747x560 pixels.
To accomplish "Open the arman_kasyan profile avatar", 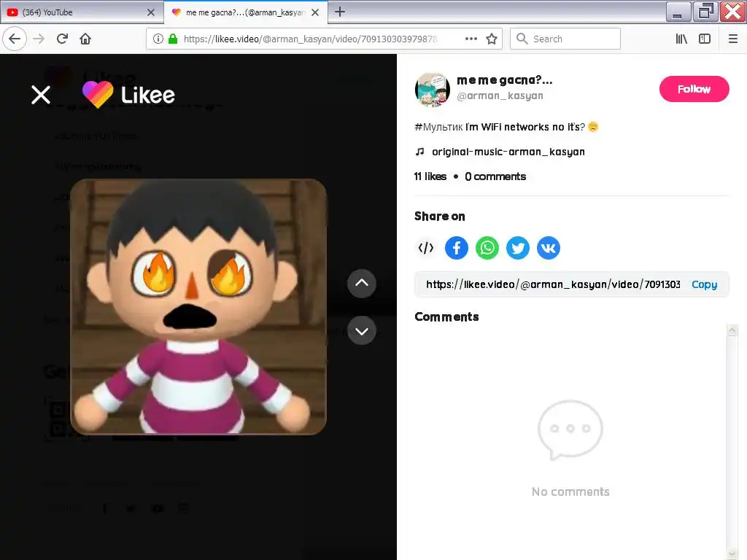I will [x=433, y=89].
